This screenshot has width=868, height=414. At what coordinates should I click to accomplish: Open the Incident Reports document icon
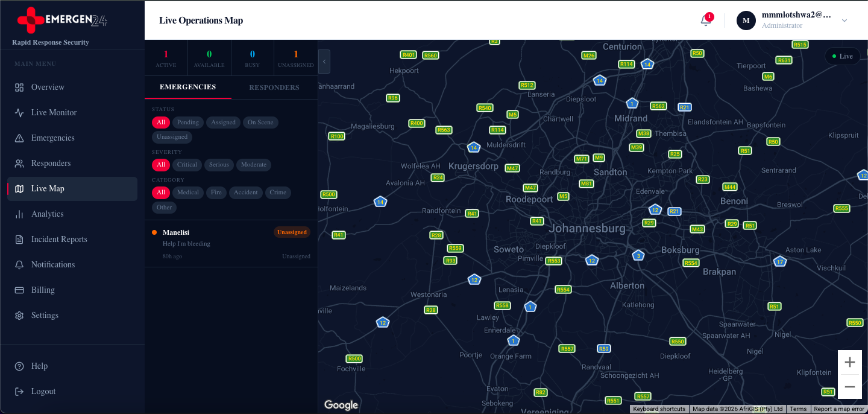click(x=20, y=239)
